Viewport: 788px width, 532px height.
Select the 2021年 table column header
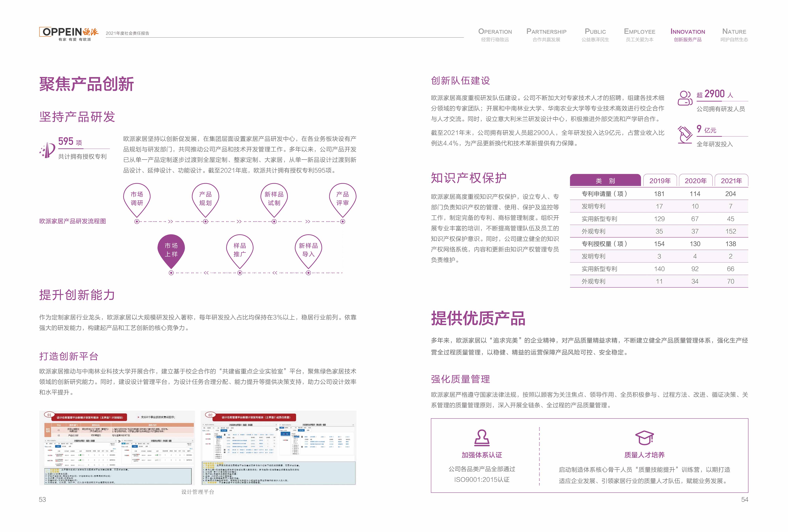coord(731,181)
